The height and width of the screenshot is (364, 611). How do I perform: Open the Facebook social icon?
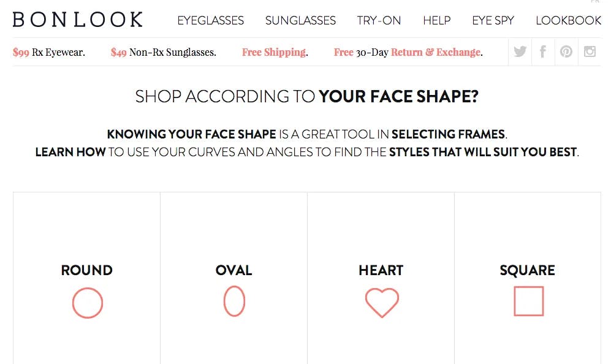click(543, 51)
